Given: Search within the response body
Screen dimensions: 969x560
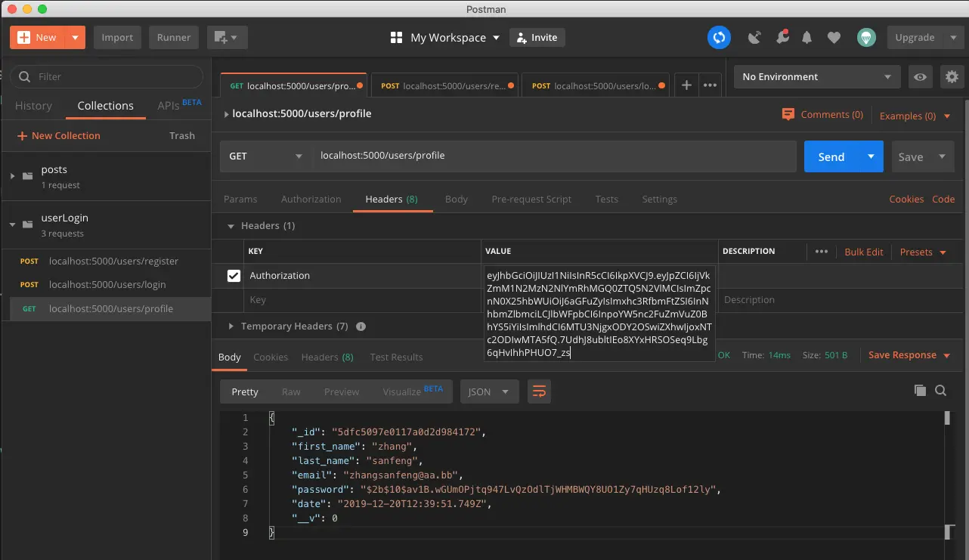Looking at the screenshot, I should pos(941,391).
